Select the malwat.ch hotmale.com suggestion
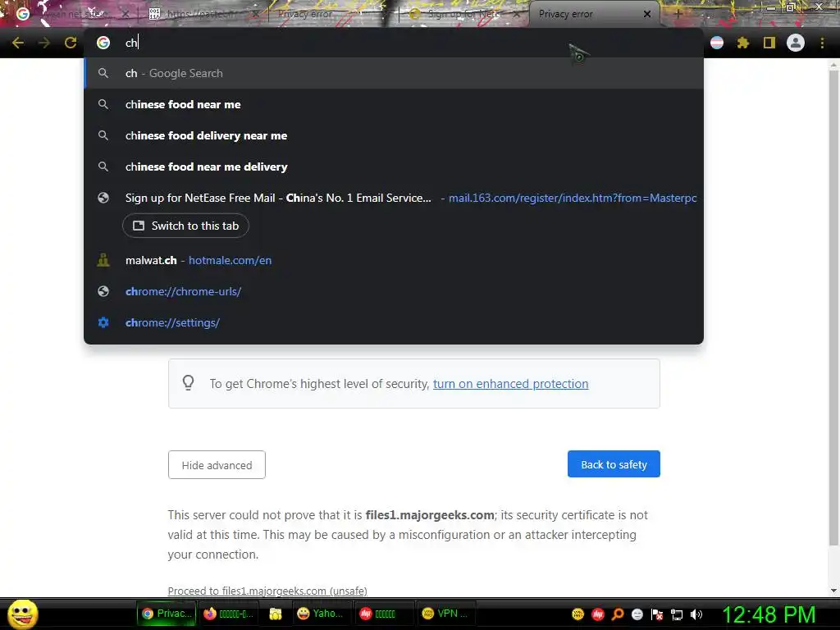This screenshot has height=630, width=840. [x=394, y=260]
